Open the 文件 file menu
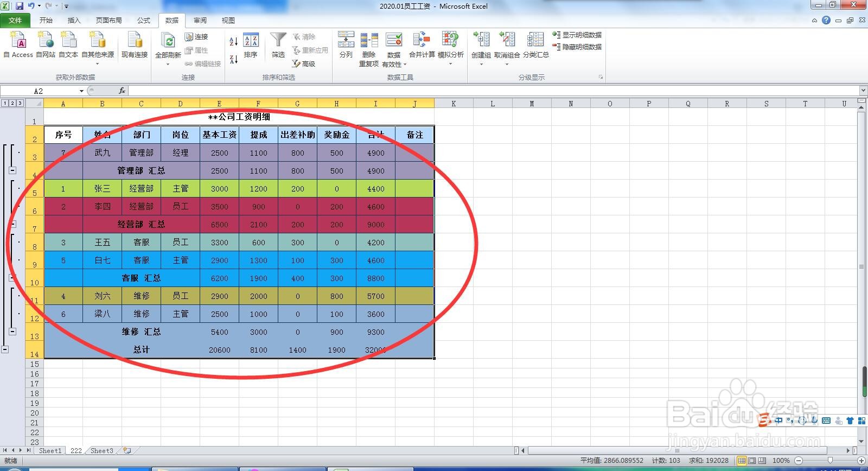 coord(15,21)
